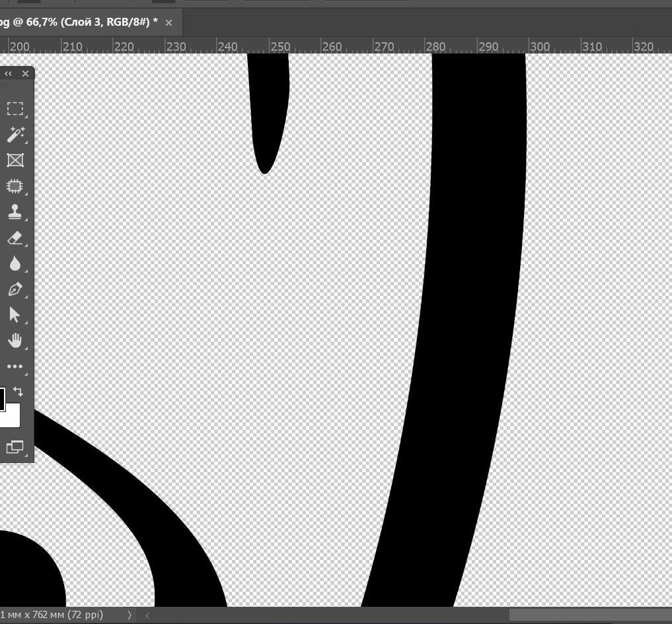Click the black foreground color swatch
The height and width of the screenshot is (624, 672).
[x=2, y=399]
